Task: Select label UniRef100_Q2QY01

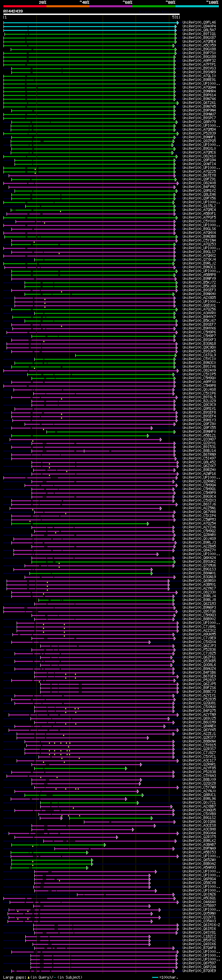Action: click(199, 443)
